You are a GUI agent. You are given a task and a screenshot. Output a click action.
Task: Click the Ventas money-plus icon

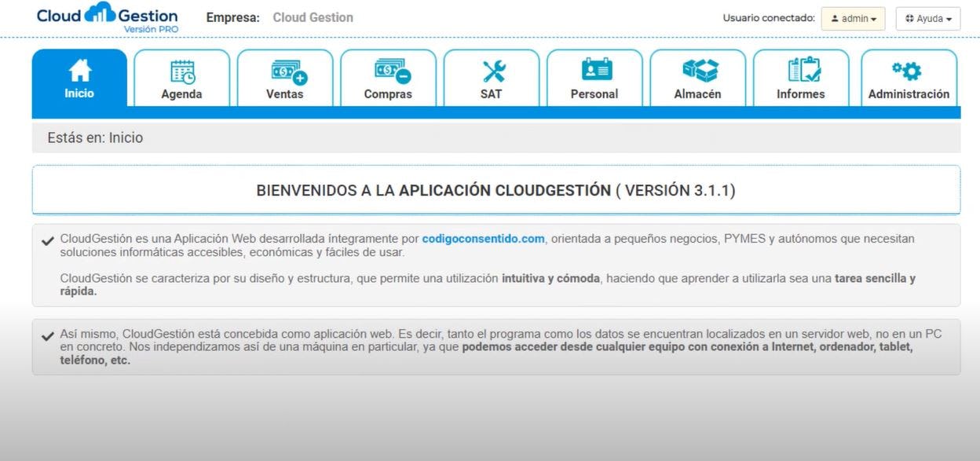[x=288, y=71]
